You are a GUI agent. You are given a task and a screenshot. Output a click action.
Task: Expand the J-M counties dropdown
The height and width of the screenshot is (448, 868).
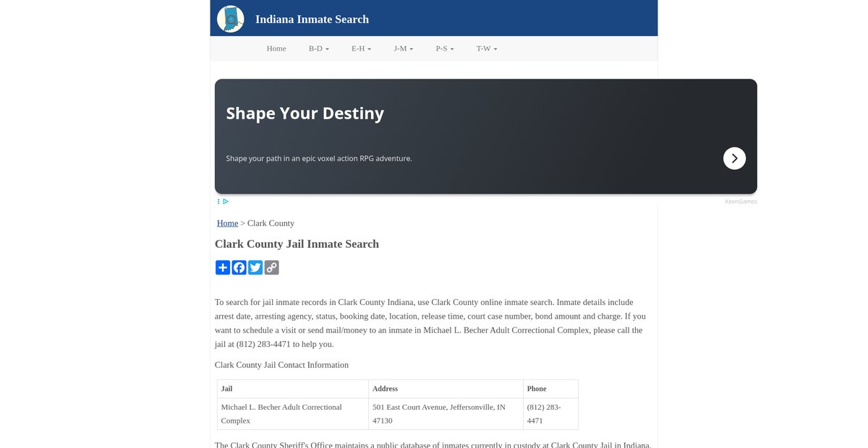pos(404,48)
